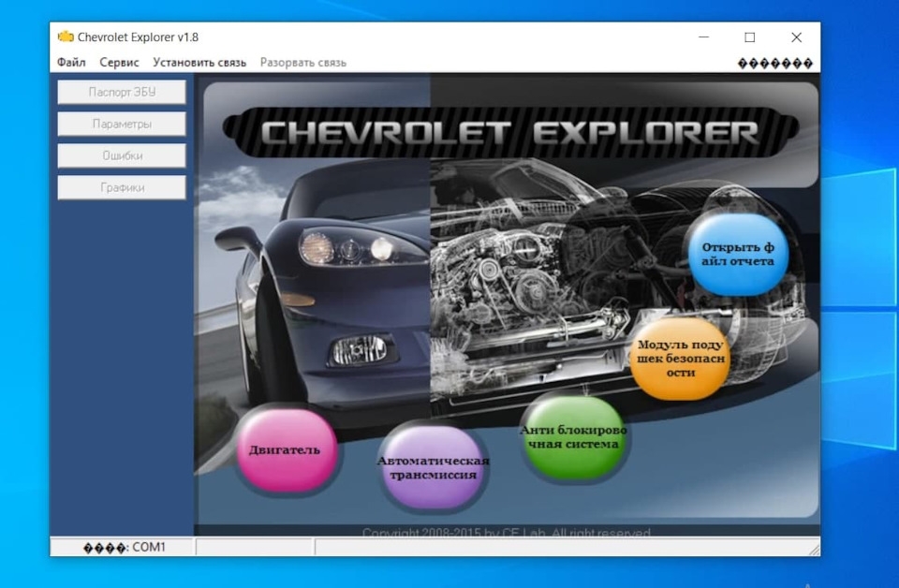Show the Ошибки panel button

(x=122, y=155)
